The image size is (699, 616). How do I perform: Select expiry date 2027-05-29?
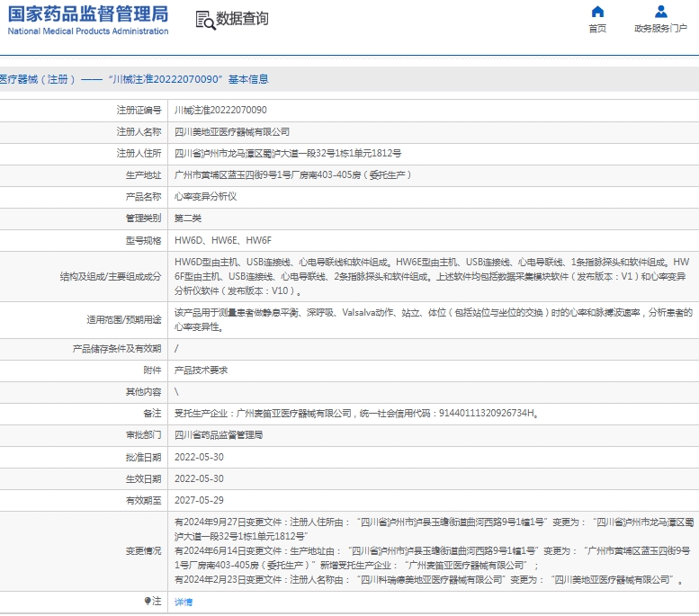199,500
